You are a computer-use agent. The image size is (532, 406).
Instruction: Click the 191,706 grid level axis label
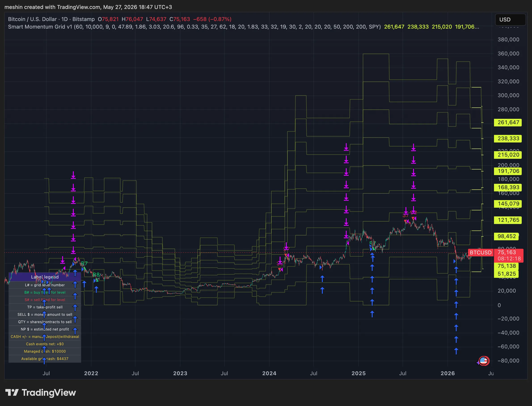pyautogui.click(x=508, y=171)
